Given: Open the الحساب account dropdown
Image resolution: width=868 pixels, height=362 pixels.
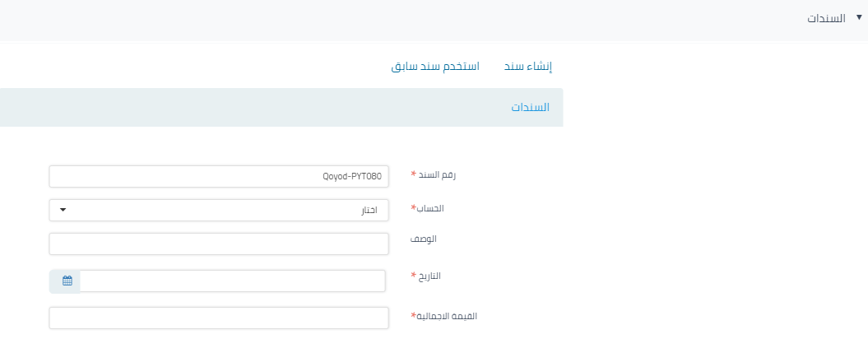Looking at the screenshot, I should [218, 210].
